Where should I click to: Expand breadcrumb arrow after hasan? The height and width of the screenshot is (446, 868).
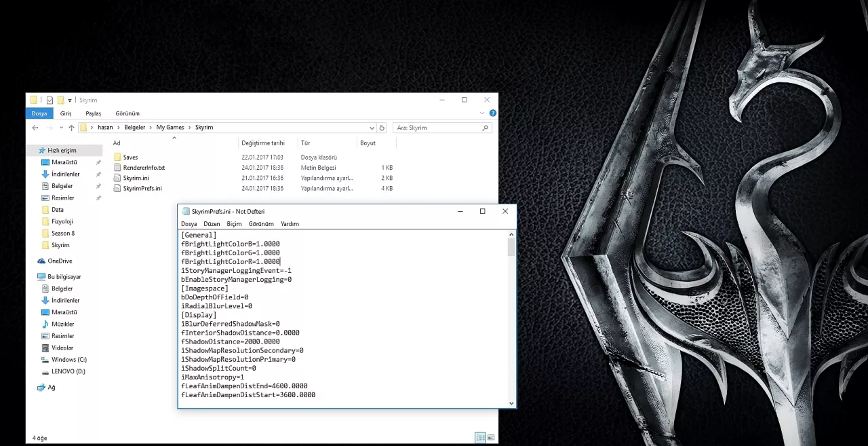point(118,128)
